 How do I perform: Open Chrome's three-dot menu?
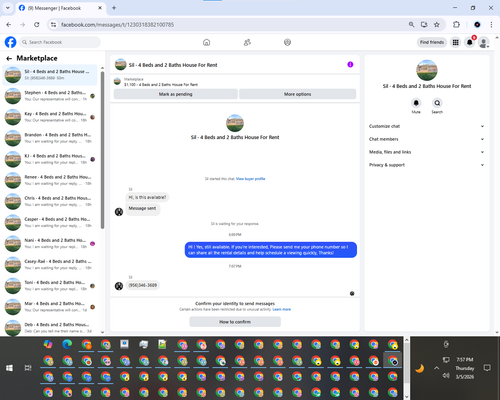pos(491,24)
